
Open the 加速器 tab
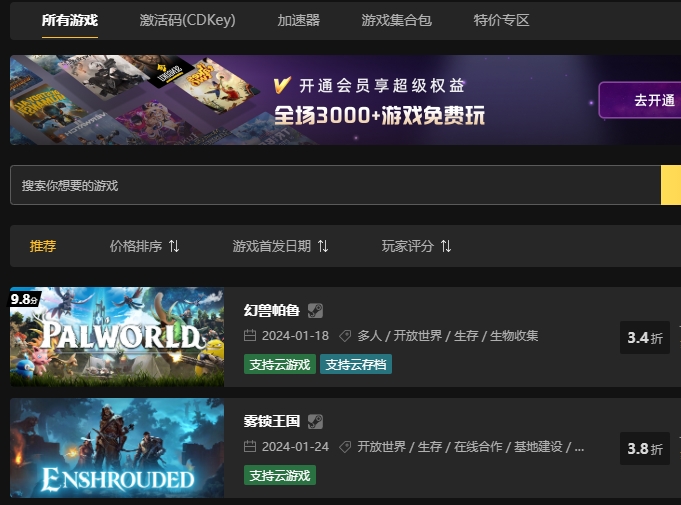pos(299,20)
